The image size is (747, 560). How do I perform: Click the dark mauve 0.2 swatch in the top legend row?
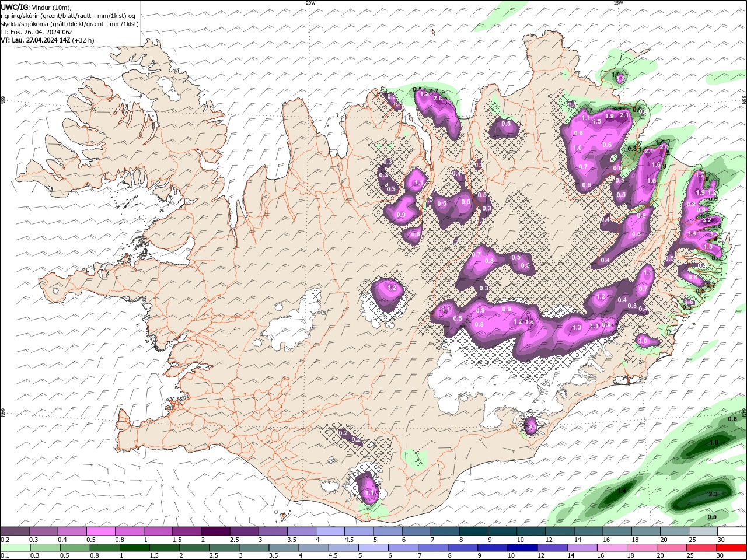tap(15, 531)
